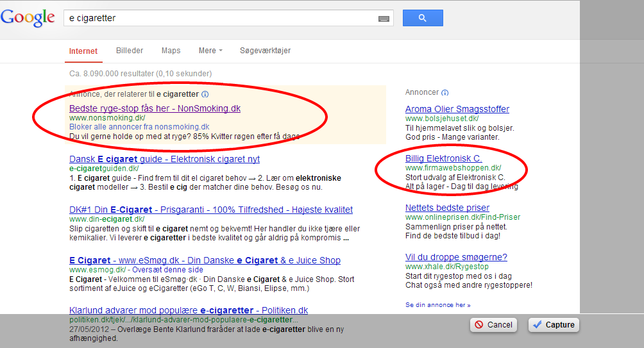
Task: Click the 'www.firmawebshoppen.dk/' ad URL
Action: click(x=453, y=168)
